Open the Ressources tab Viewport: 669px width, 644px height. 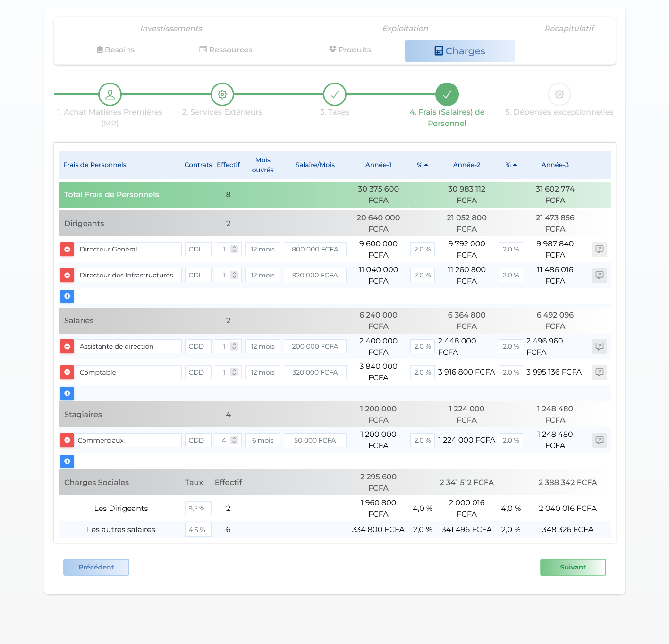tap(226, 50)
